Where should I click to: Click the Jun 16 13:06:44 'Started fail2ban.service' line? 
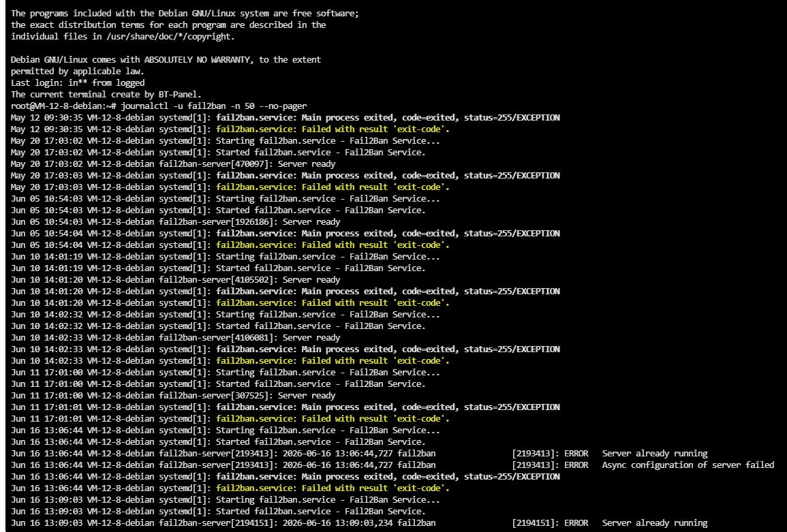218,441
